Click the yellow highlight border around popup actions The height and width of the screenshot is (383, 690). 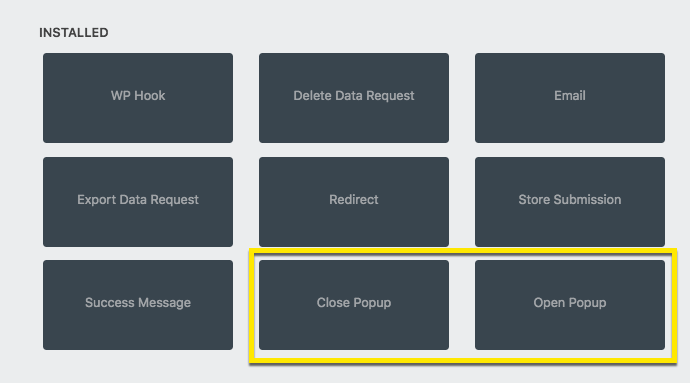pos(463,251)
